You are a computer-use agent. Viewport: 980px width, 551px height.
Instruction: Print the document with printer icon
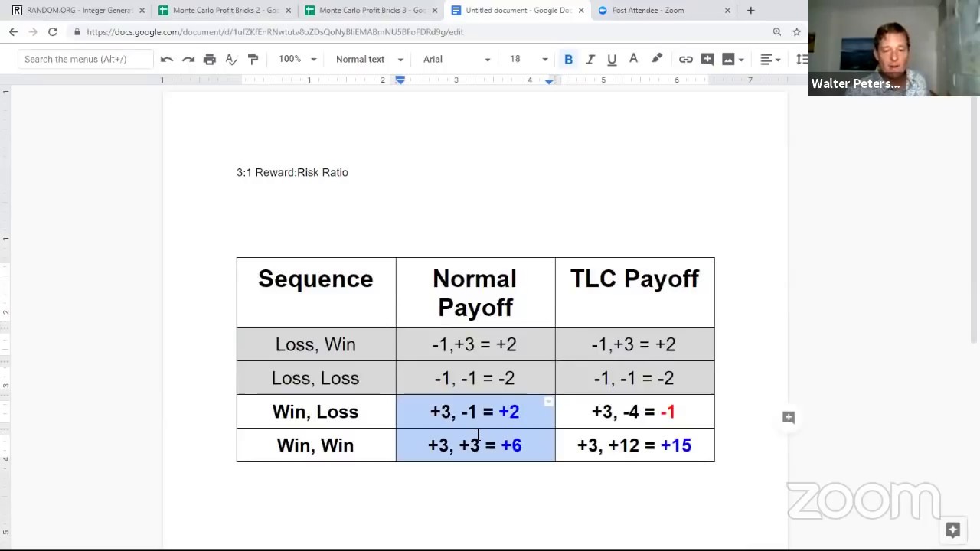210,59
